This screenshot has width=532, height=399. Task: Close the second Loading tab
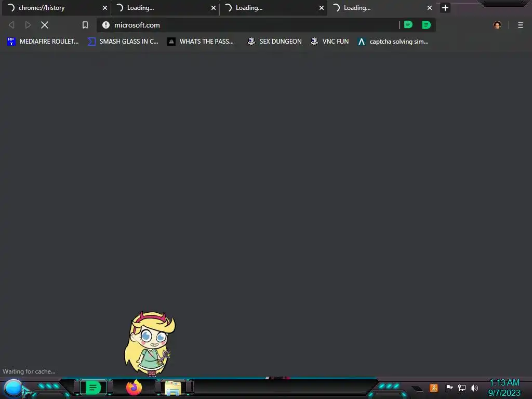click(x=214, y=8)
